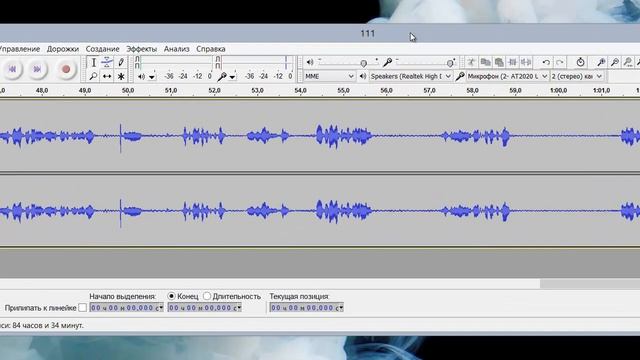This screenshot has height=360, width=640.
Task: Click the window title '111'
Action: pyautogui.click(x=368, y=33)
